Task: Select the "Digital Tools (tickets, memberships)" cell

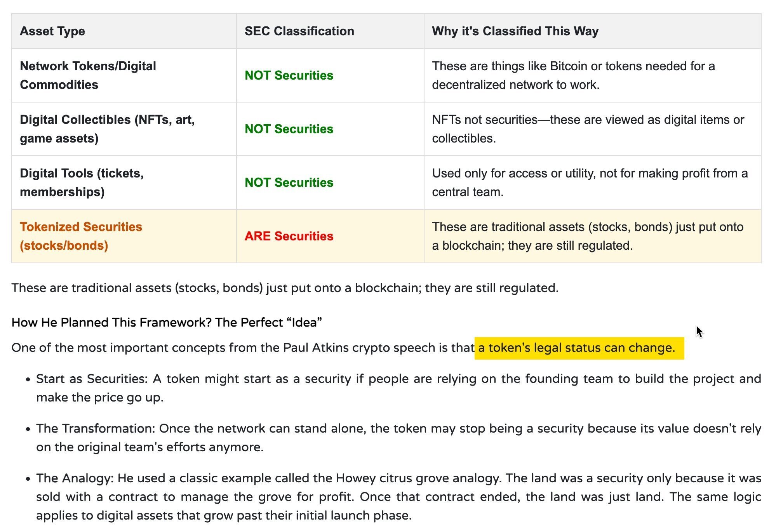Action: coord(82,183)
